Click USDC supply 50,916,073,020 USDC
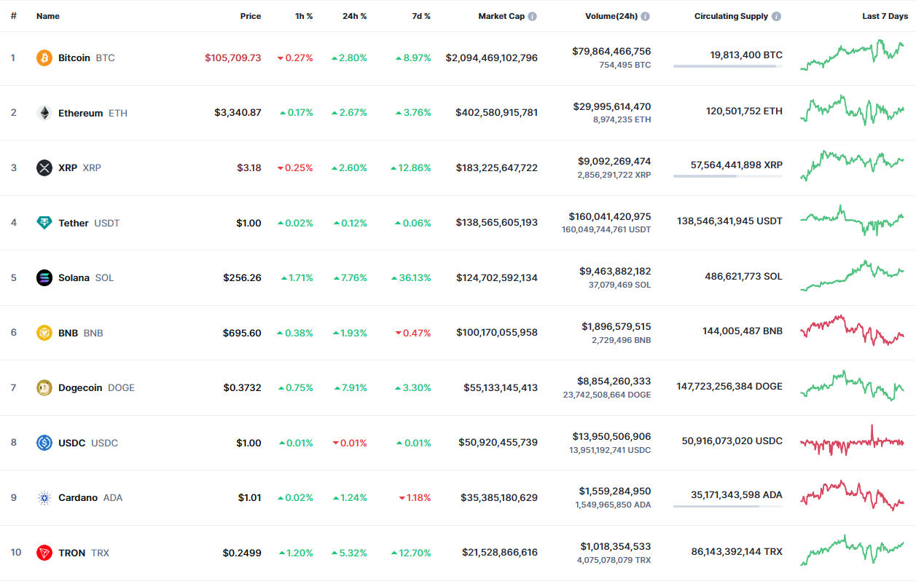 (x=732, y=441)
